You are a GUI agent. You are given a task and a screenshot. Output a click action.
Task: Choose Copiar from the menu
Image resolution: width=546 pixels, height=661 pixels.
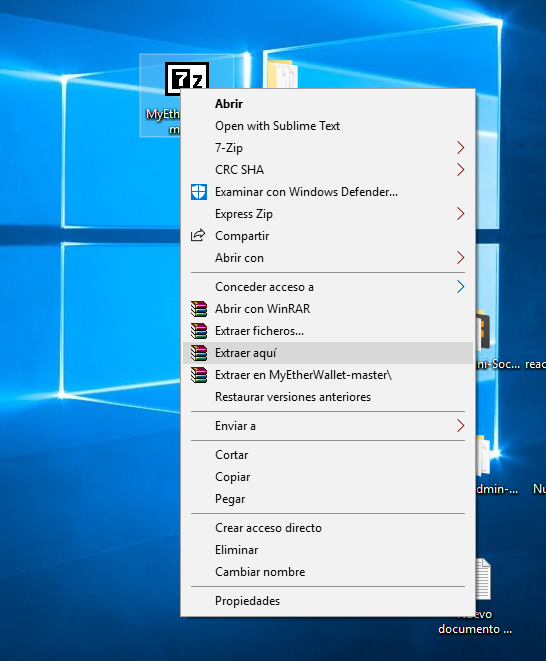click(328, 477)
